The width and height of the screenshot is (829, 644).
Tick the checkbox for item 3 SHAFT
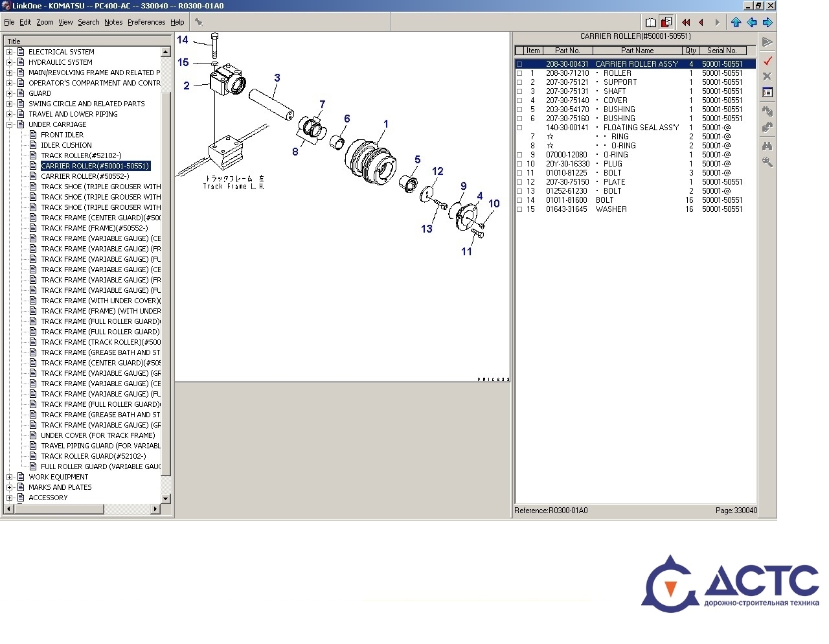pyautogui.click(x=519, y=91)
